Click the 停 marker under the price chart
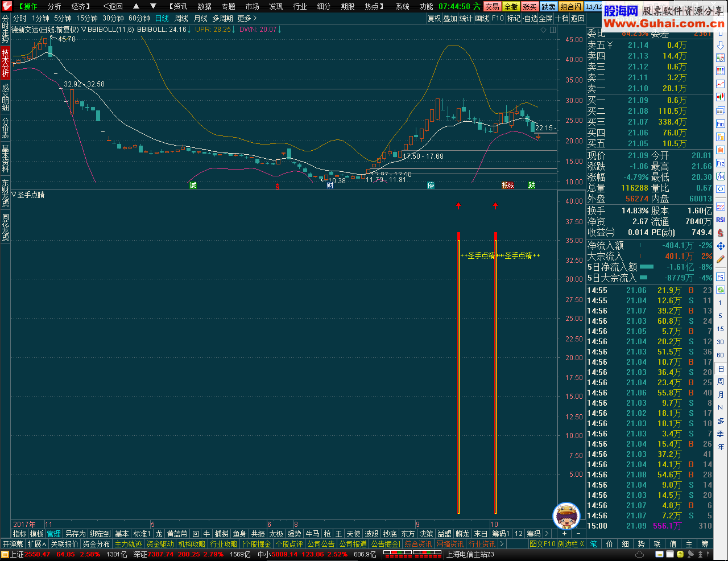The image size is (728, 561). 431,185
